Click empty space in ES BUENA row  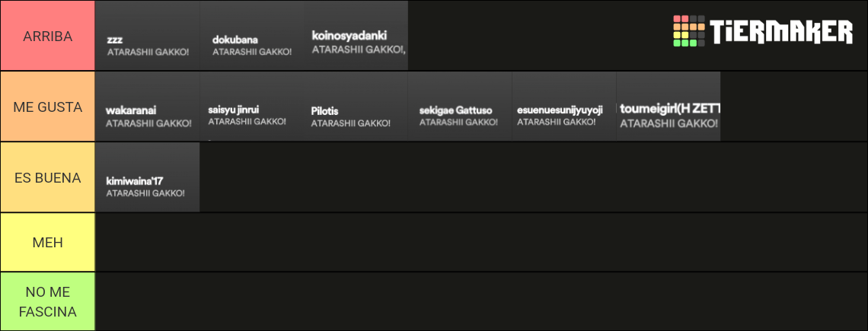pyautogui.click(x=534, y=177)
